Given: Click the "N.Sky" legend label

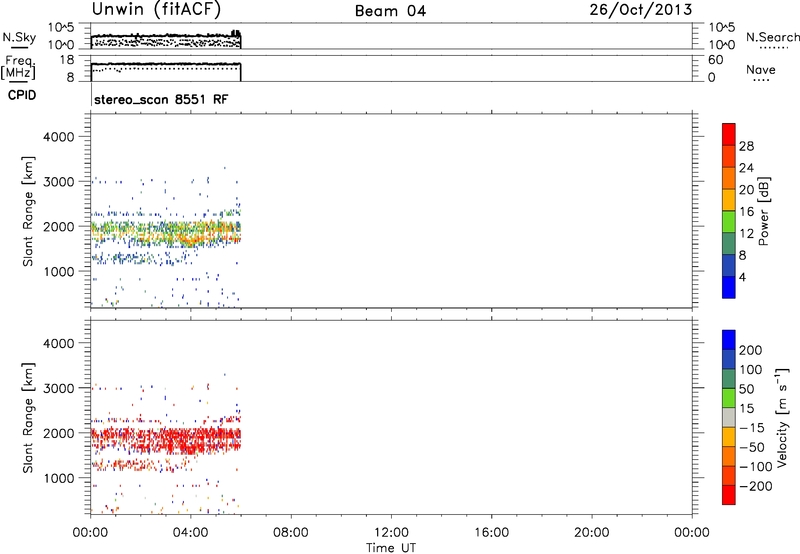Looking at the screenshot, I should click(19, 37).
